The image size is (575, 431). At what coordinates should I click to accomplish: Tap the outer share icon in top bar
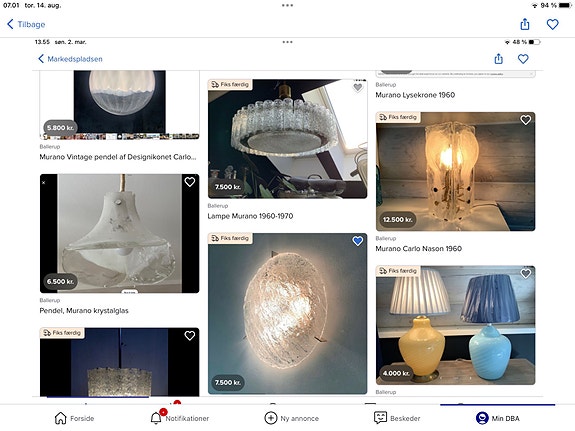click(525, 24)
